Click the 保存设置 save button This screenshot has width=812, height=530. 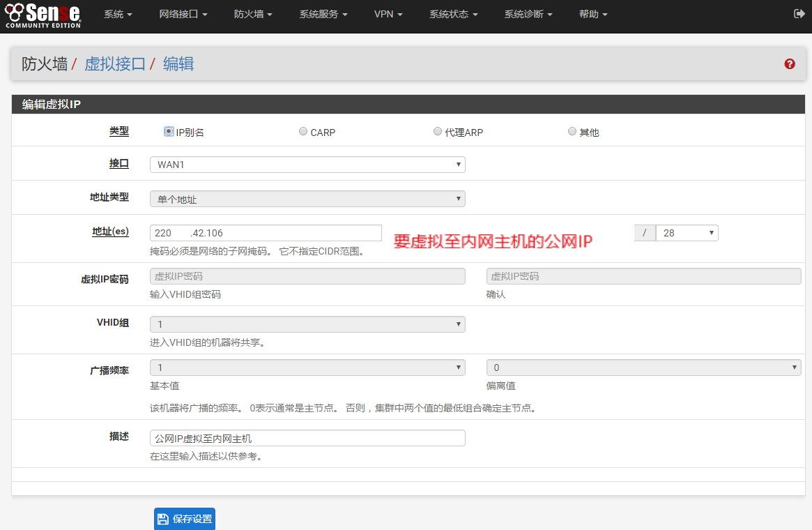click(x=185, y=519)
